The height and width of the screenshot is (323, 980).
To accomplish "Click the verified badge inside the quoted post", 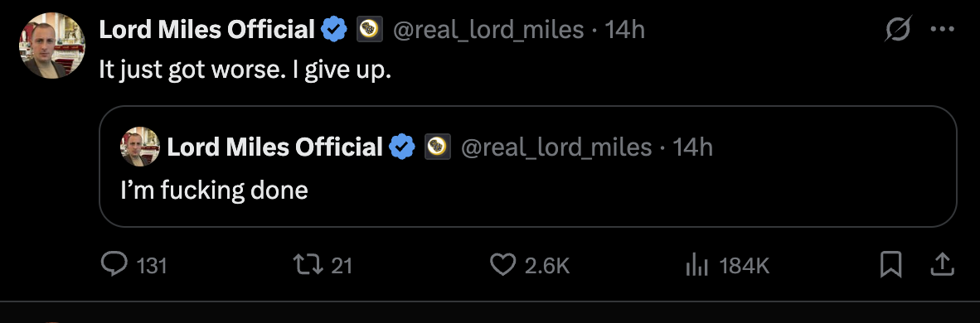I will [x=402, y=147].
